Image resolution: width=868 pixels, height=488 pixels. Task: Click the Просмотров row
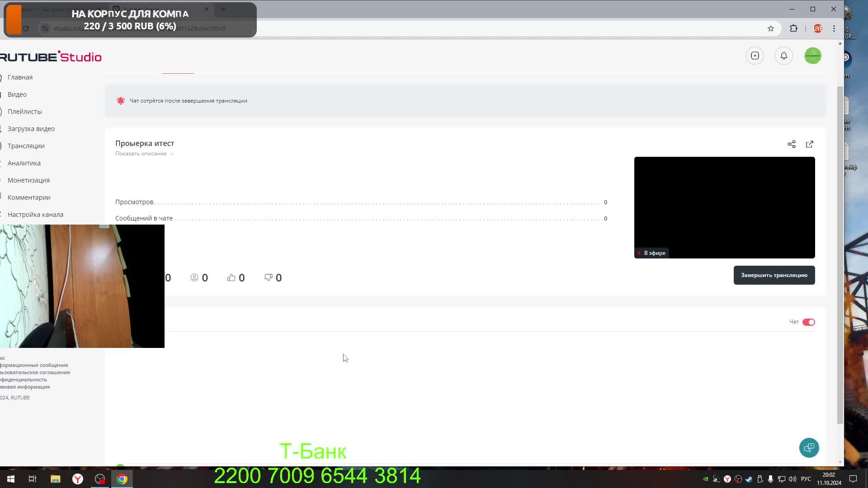pyautogui.click(x=361, y=202)
